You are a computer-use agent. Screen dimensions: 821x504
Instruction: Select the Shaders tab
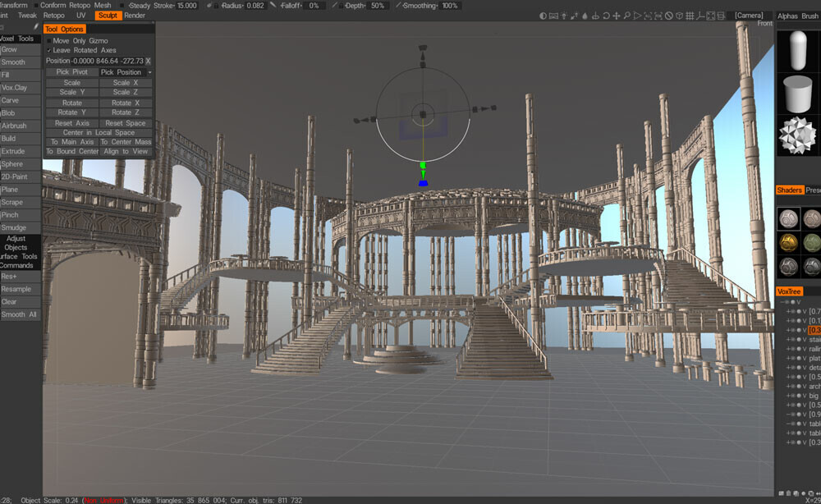click(789, 190)
